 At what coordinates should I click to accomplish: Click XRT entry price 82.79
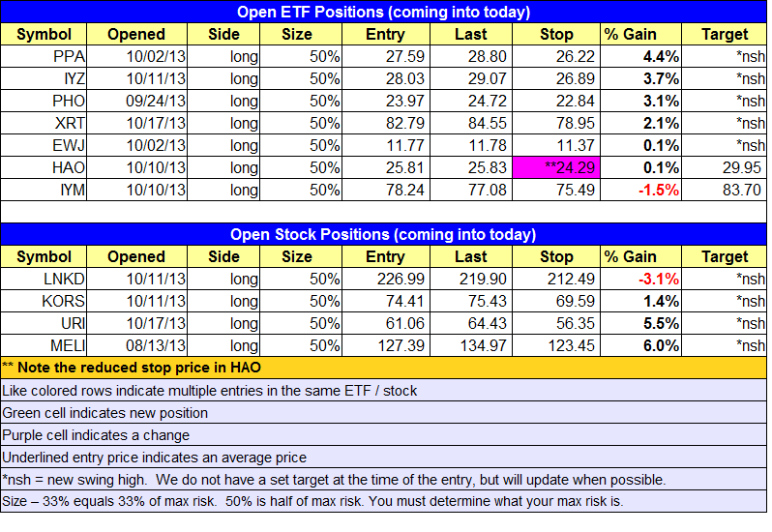tap(386, 123)
